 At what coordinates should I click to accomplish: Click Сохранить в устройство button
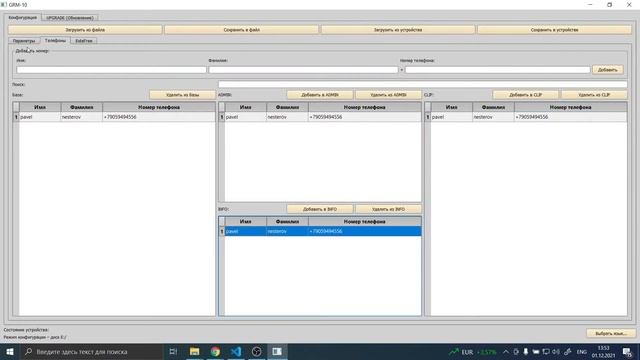pos(554,30)
